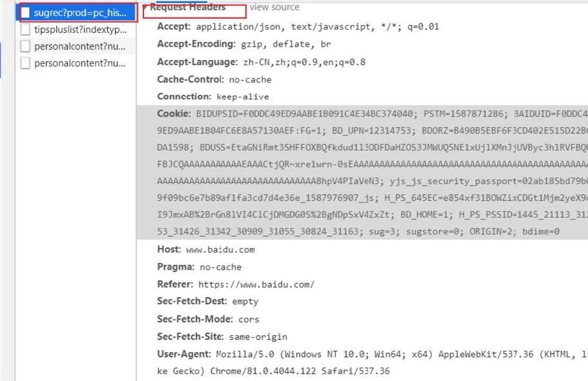Click the Accept header name
Viewport: 588px width, 381px height.
point(174,26)
